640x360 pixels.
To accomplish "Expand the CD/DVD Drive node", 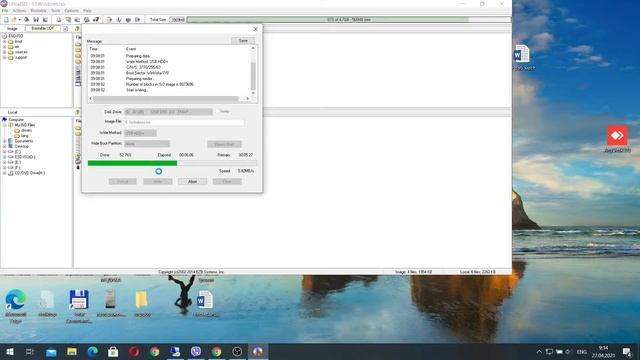I will [4, 173].
